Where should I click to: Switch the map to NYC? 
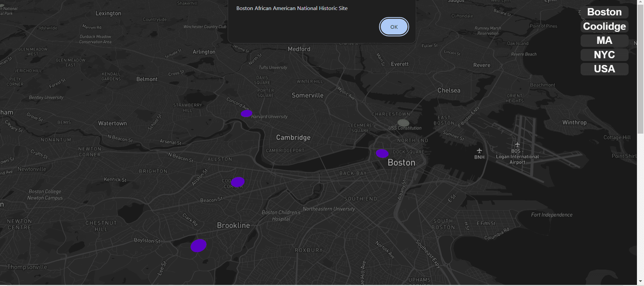[604, 55]
